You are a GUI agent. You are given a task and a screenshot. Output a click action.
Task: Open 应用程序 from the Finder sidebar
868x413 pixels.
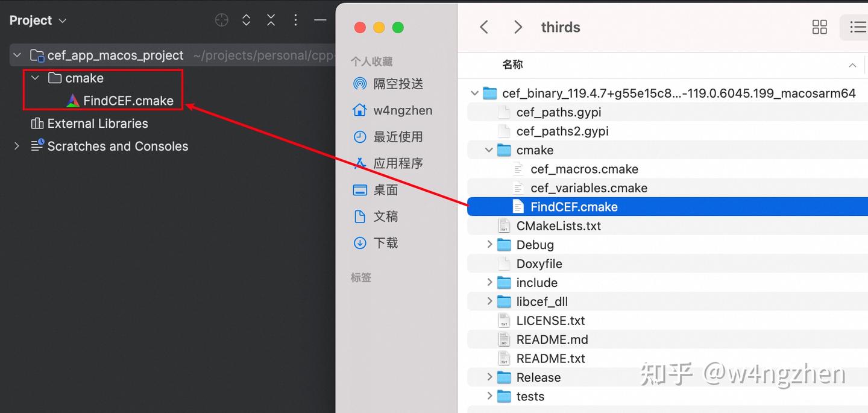tap(386, 163)
